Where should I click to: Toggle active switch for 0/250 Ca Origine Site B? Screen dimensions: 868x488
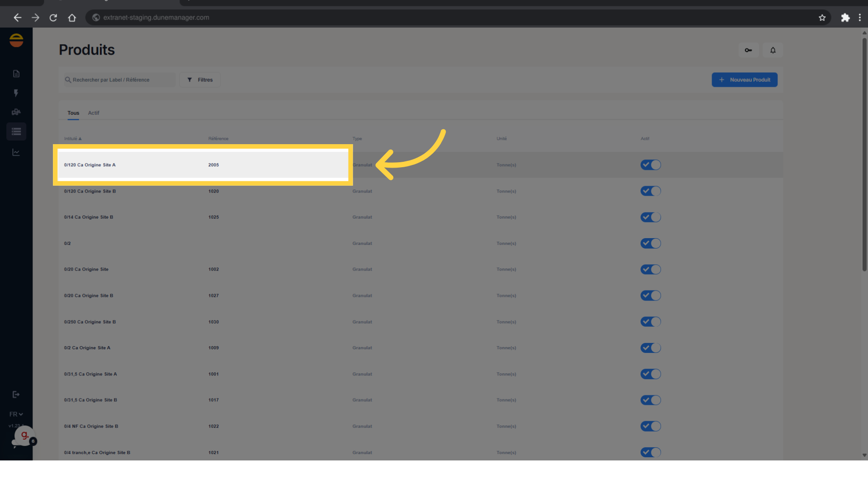tap(650, 322)
